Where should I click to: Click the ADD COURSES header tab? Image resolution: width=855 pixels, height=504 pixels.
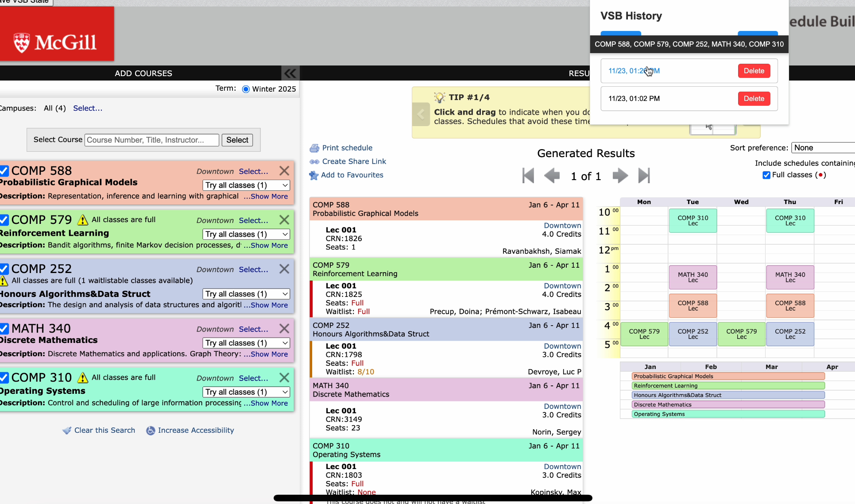coord(143,73)
